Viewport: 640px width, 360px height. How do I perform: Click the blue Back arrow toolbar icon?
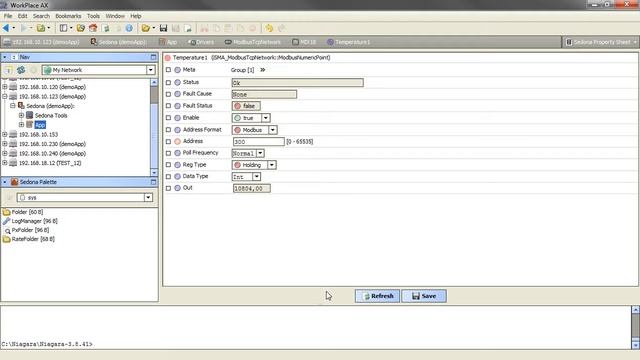point(6,28)
